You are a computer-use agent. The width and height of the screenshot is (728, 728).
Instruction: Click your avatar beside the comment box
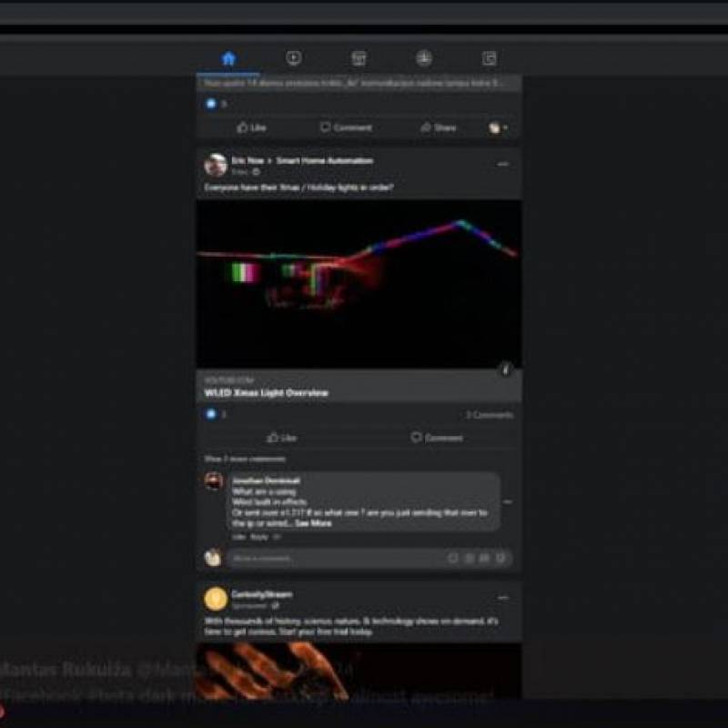pyautogui.click(x=213, y=558)
